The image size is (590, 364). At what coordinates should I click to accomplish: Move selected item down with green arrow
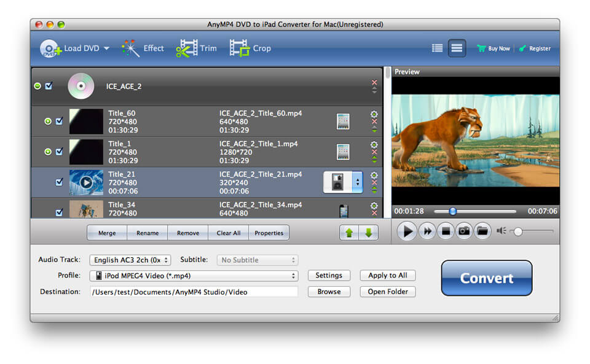368,233
